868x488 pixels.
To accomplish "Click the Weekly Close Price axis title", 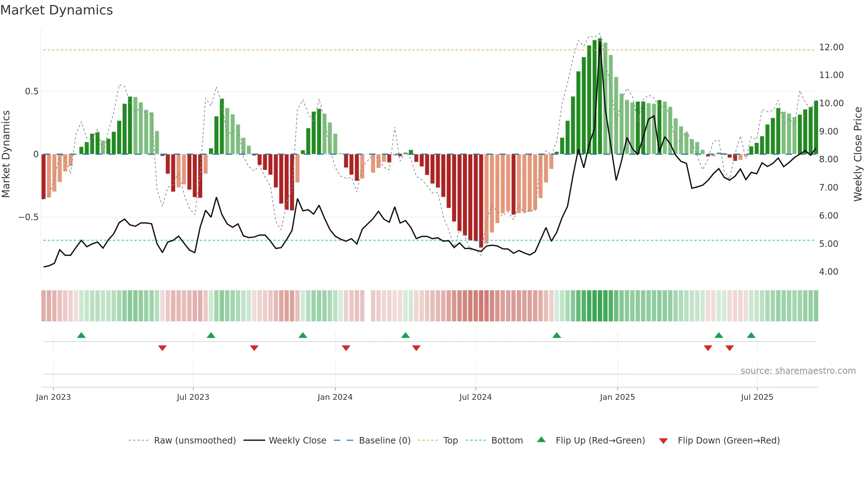I will (x=858, y=154).
